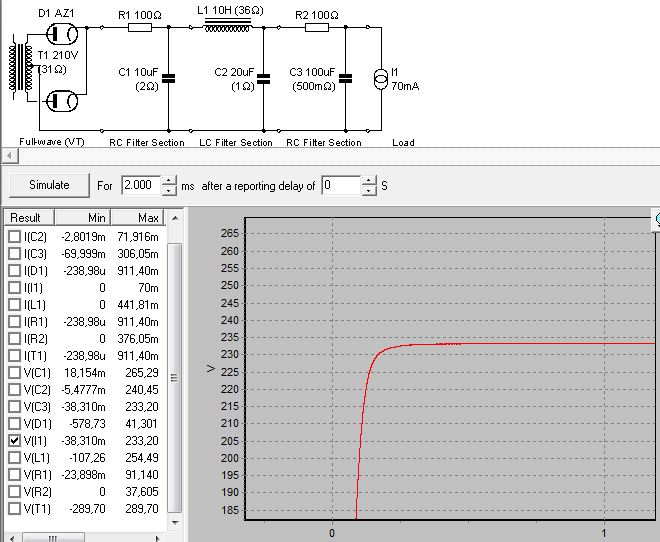The height and width of the screenshot is (542, 660).
Task: Enable the I(R2) result checkbox
Action: click(14, 339)
